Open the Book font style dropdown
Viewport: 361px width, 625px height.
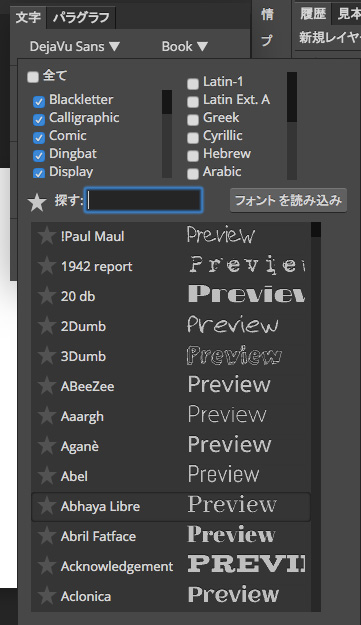tap(184, 47)
